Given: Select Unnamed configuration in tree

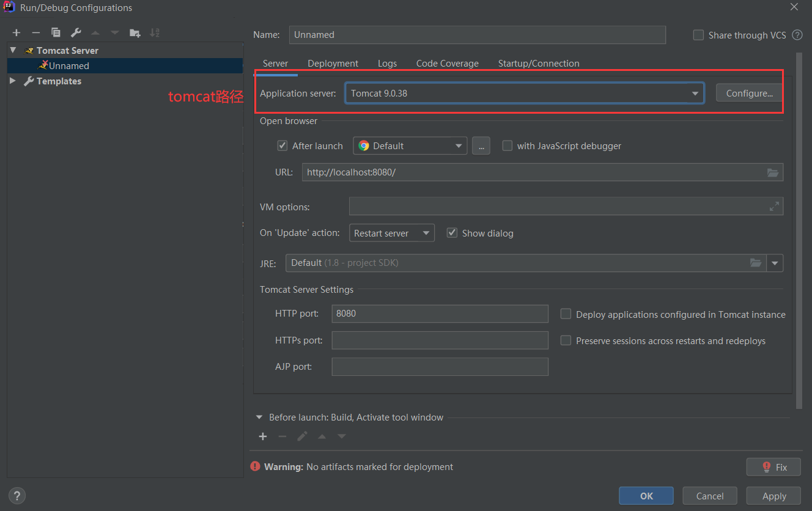Looking at the screenshot, I should pyautogui.click(x=125, y=65).
